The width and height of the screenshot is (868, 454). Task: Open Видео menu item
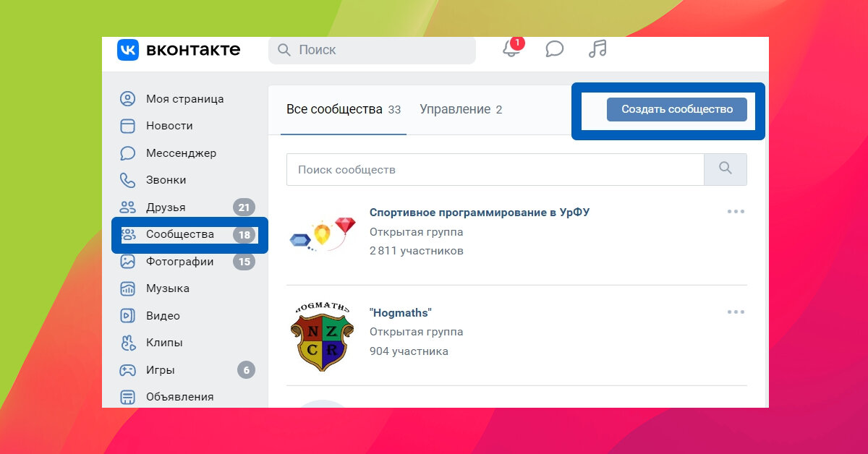coord(163,316)
